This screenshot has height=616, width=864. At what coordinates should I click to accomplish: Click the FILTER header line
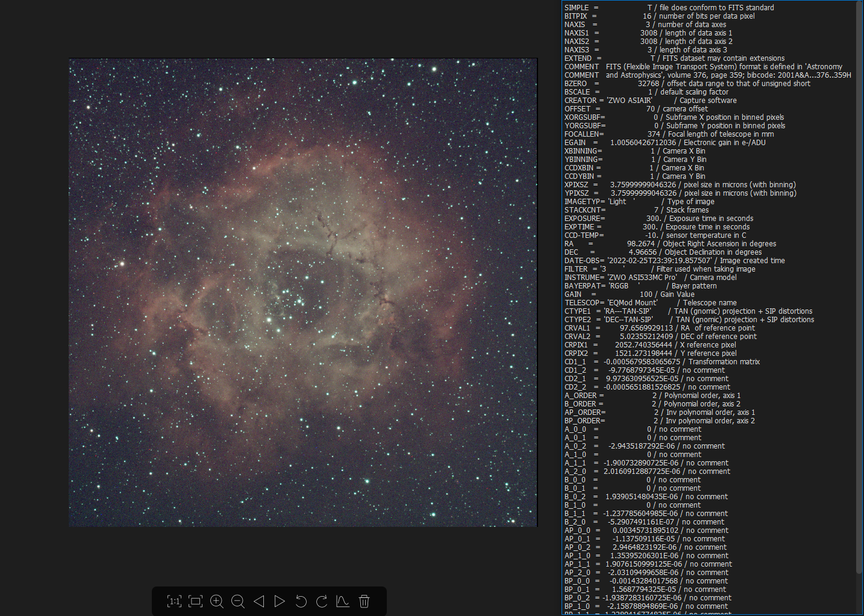coord(660,269)
